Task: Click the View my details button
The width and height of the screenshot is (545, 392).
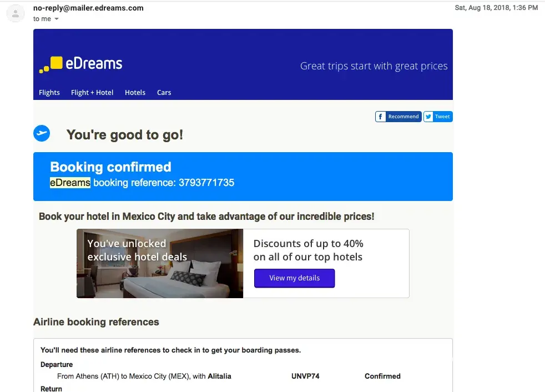Action: tap(294, 278)
